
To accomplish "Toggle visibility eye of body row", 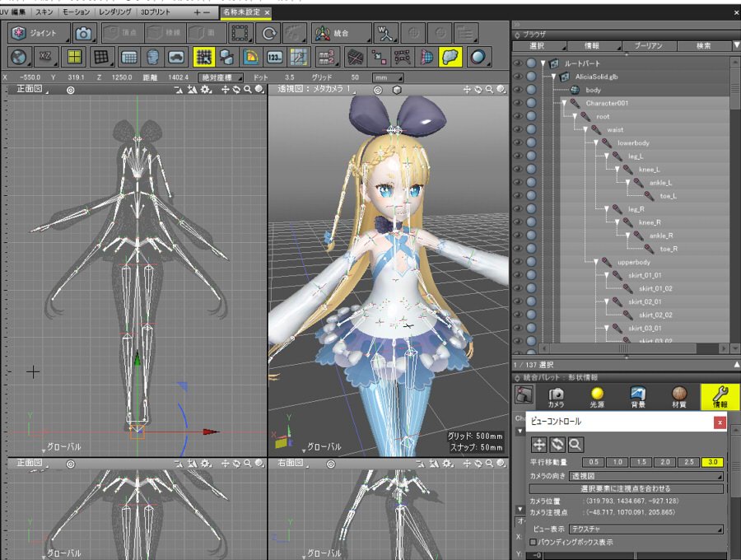I will [518, 89].
